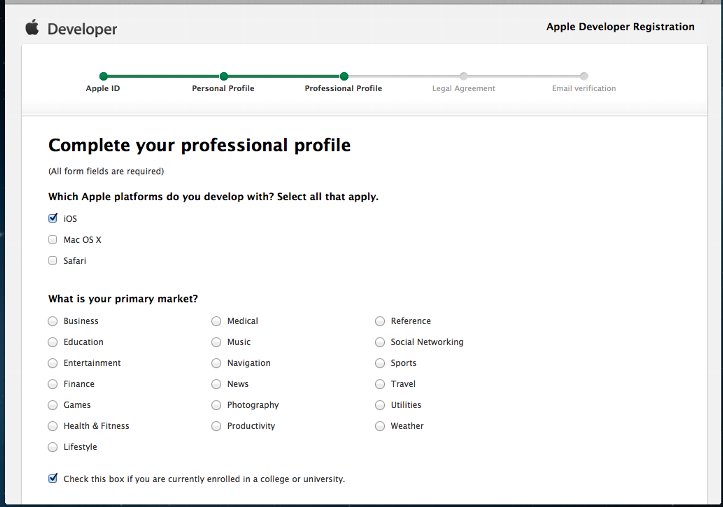Uncheck the iOS platform checkbox
Image resolution: width=723 pixels, height=507 pixels.
click(x=53, y=219)
